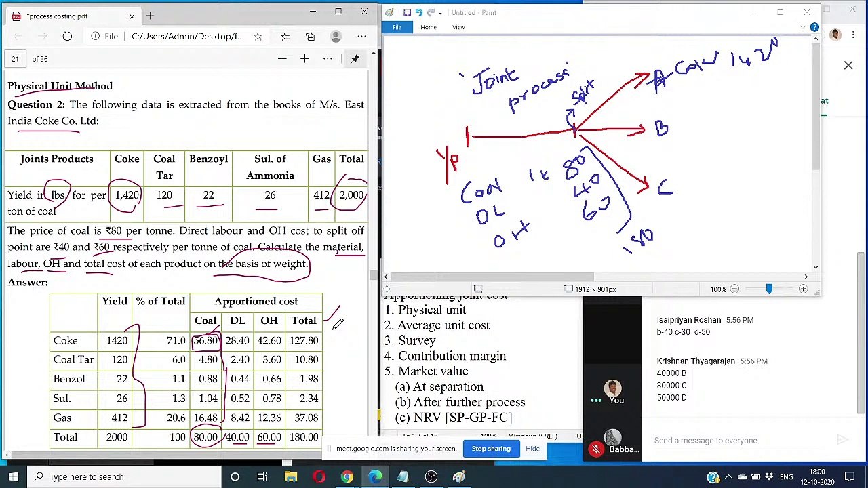Adjust the Paint zoom slider thumb
868x488 pixels.
point(768,289)
